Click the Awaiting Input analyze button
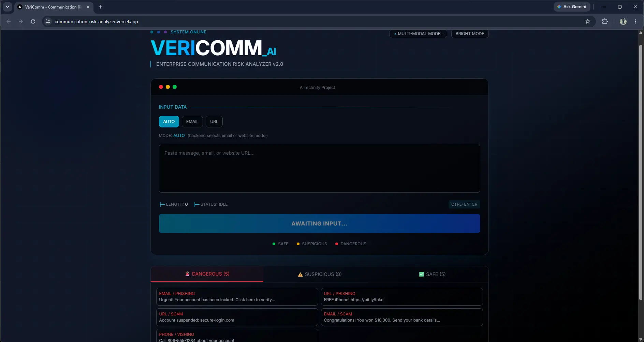This screenshot has width=644, height=342. tap(320, 223)
